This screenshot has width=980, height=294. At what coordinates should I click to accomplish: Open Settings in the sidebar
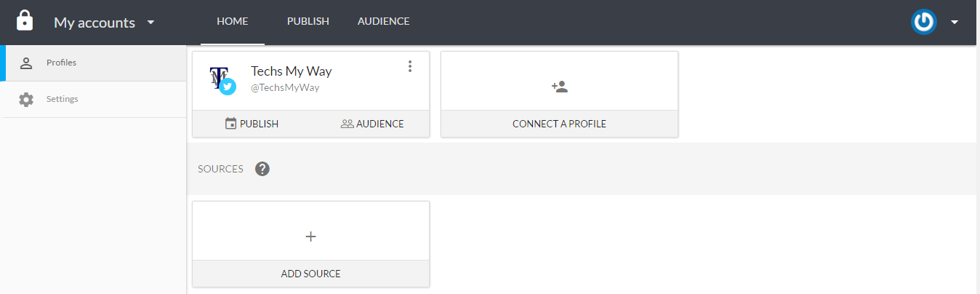pos(93,99)
